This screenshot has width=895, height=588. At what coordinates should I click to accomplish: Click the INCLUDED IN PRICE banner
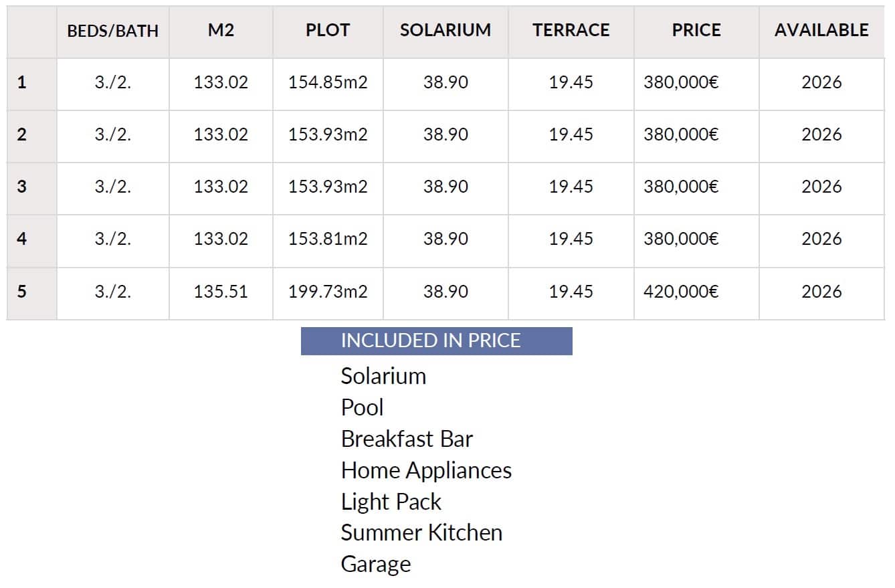coord(436,340)
